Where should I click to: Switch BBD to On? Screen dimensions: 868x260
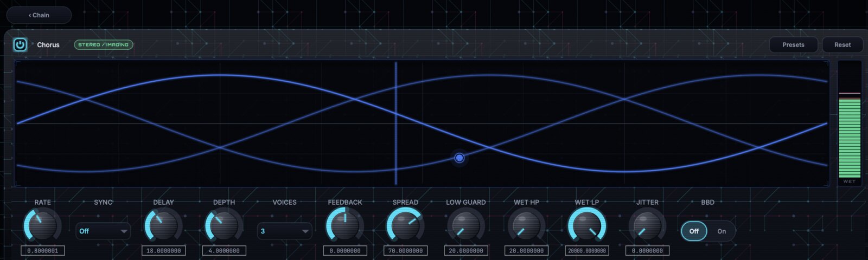722,231
